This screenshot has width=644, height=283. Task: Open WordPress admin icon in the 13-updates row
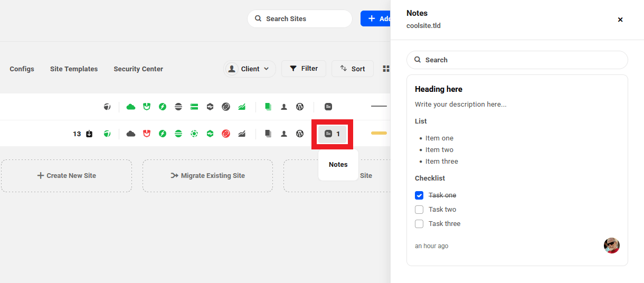(x=300, y=134)
